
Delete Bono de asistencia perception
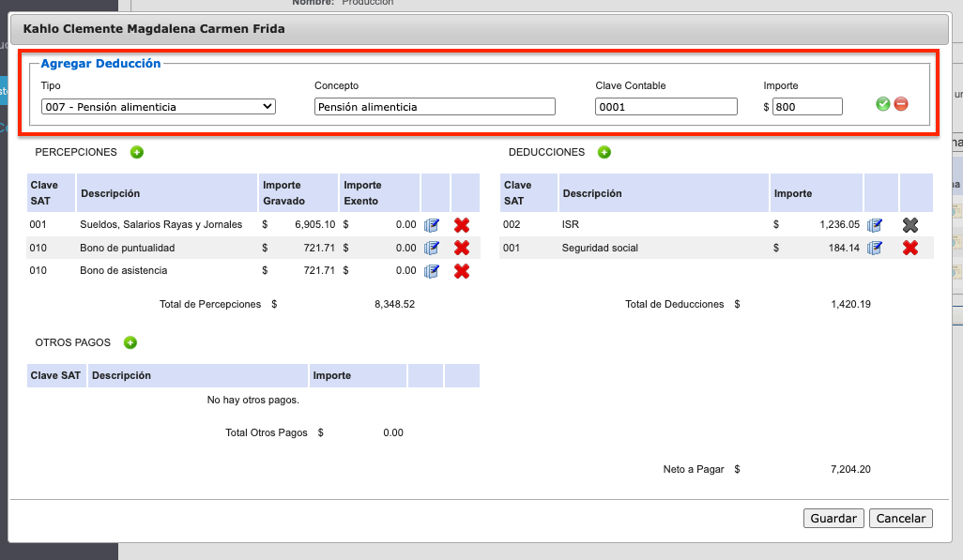click(462, 271)
